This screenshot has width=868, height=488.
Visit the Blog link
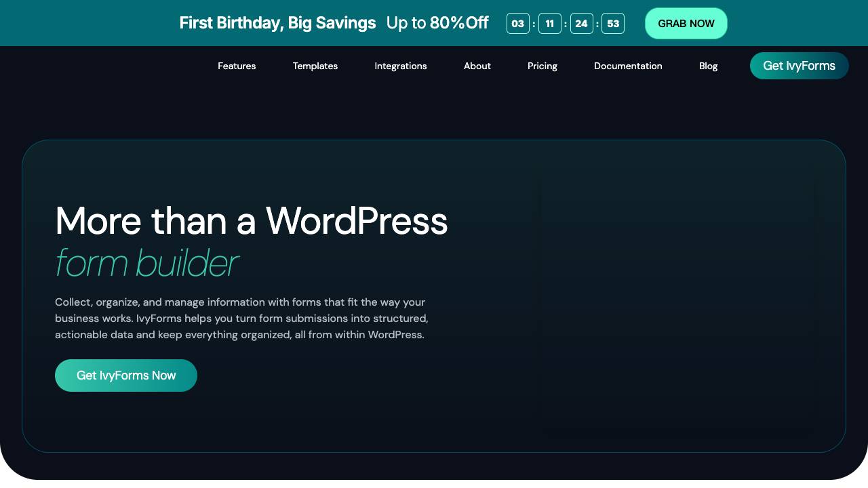tap(708, 66)
